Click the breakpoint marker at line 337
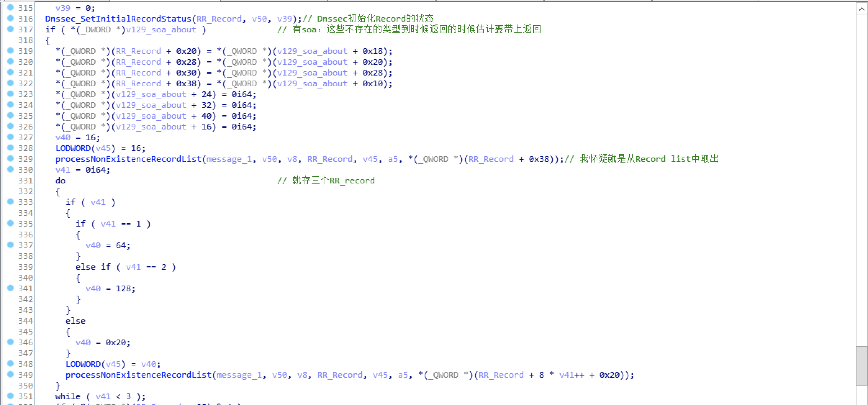The image size is (868, 405). click(x=10, y=245)
